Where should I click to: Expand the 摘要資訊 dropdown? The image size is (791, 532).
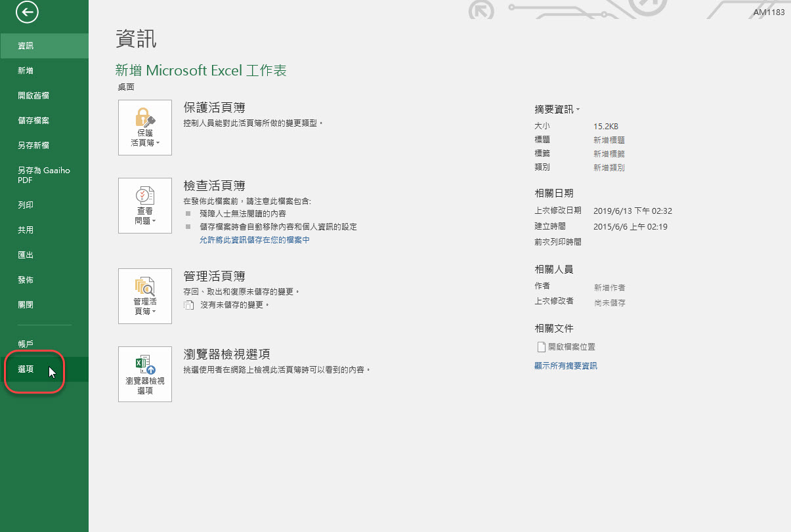click(x=557, y=109)
